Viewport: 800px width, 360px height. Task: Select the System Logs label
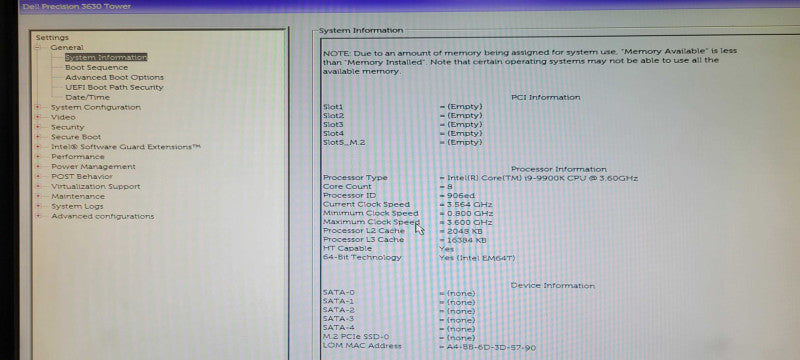click(x=77, y=207)
